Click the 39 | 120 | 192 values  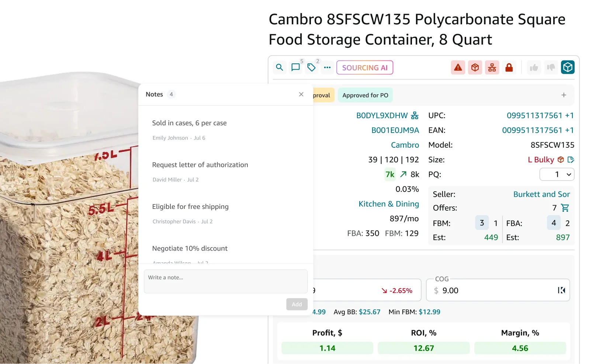pos(394,160)
